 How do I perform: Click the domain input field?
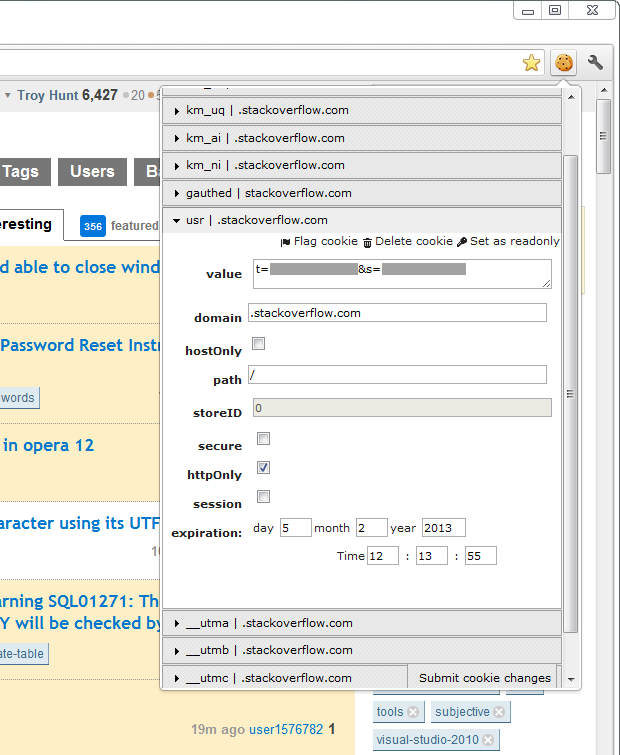(397, 312)
